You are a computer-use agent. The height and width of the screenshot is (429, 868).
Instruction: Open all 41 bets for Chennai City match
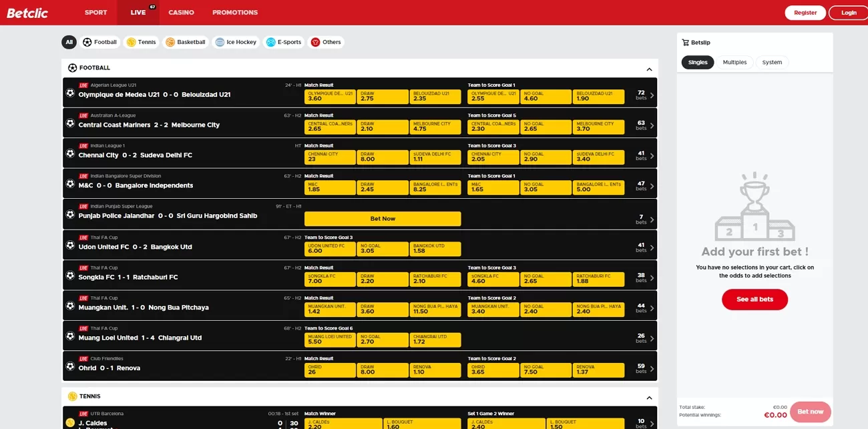tap(645, 155)
